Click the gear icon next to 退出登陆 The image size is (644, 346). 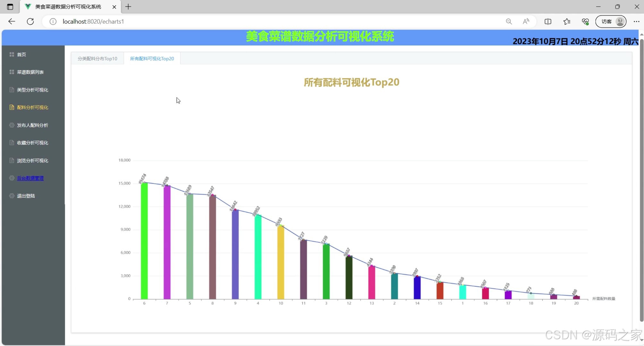click(x=12, y=196)
